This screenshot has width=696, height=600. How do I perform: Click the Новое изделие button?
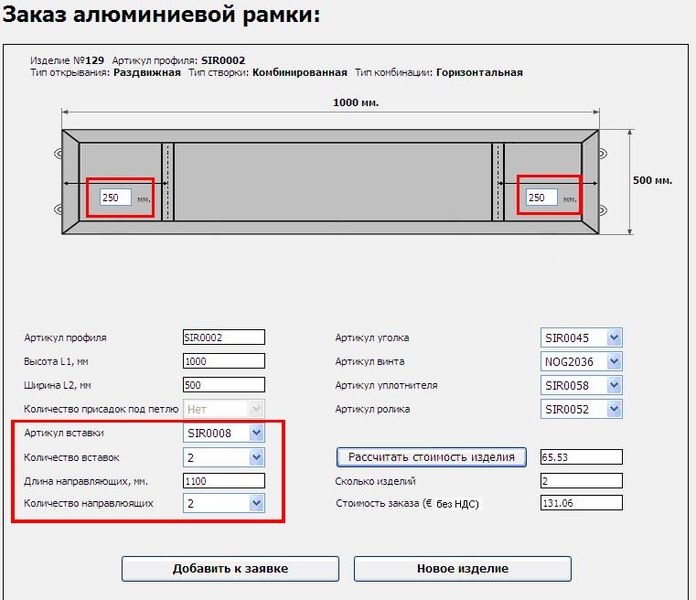point(462,569)
